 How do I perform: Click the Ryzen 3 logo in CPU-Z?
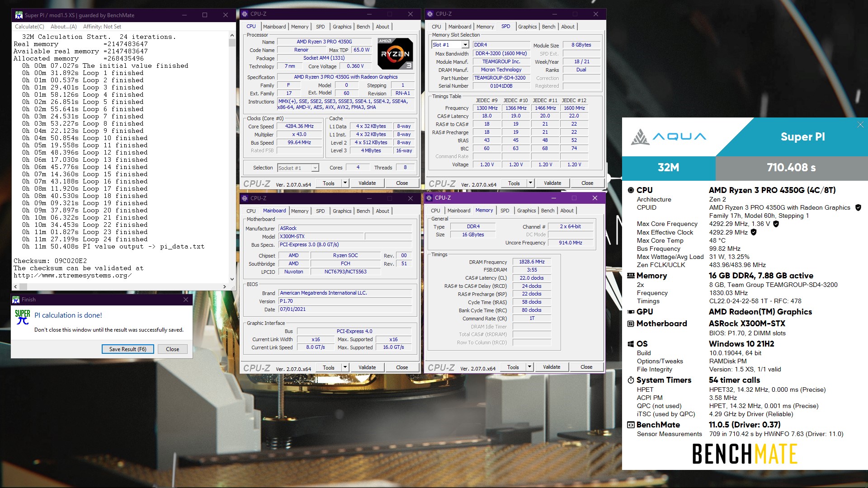tap(395, 54)
